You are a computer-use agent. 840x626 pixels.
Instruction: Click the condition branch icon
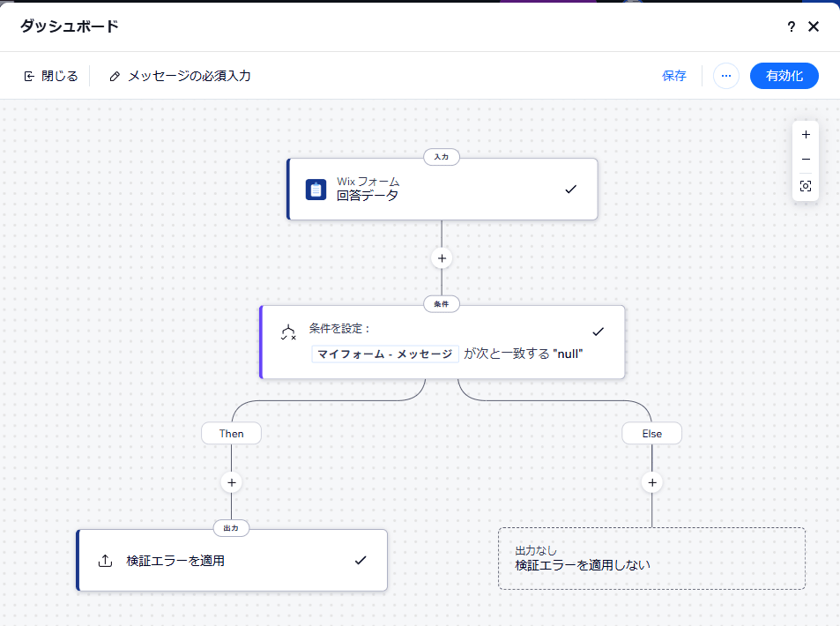pyautogui.click(x=288, y=332)
